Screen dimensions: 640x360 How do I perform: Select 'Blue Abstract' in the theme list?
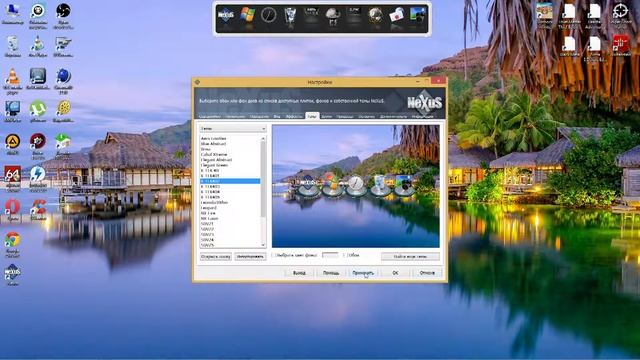[230, 144]
